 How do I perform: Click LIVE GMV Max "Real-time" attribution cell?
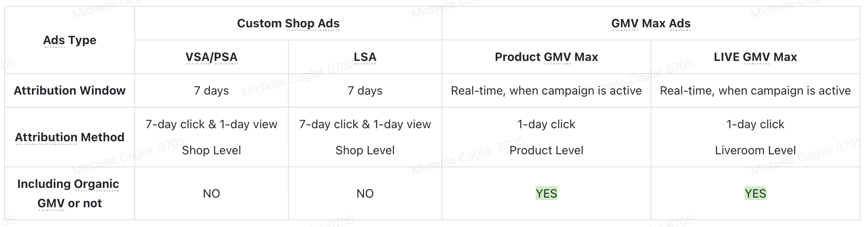755,91
